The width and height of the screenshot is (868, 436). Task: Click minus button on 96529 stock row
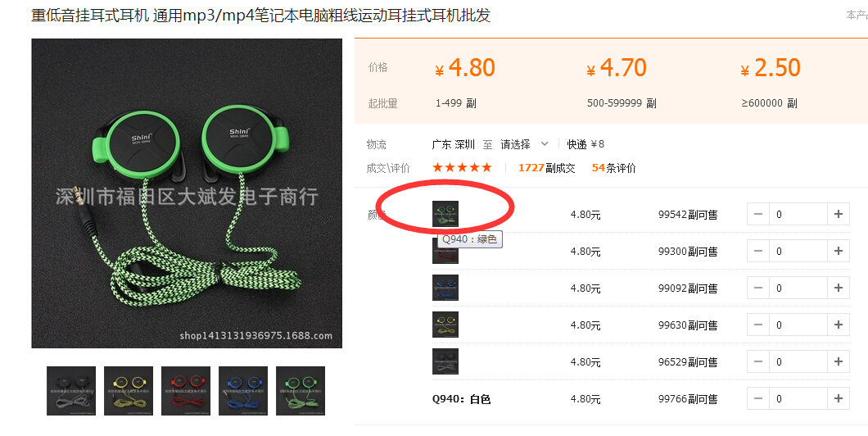pos(758,361)
